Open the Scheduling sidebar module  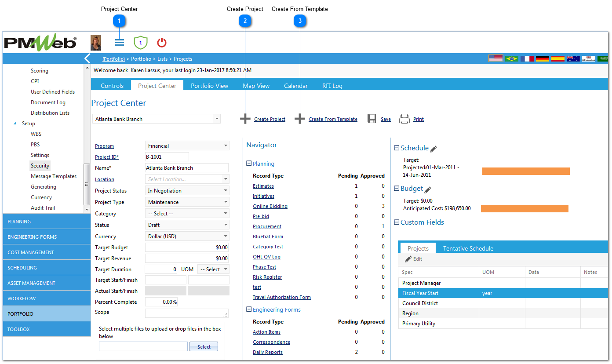tap(47, 268)
